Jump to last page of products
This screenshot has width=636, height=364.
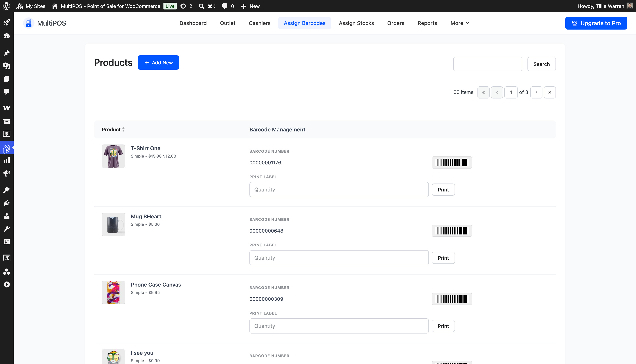(550, 92)
